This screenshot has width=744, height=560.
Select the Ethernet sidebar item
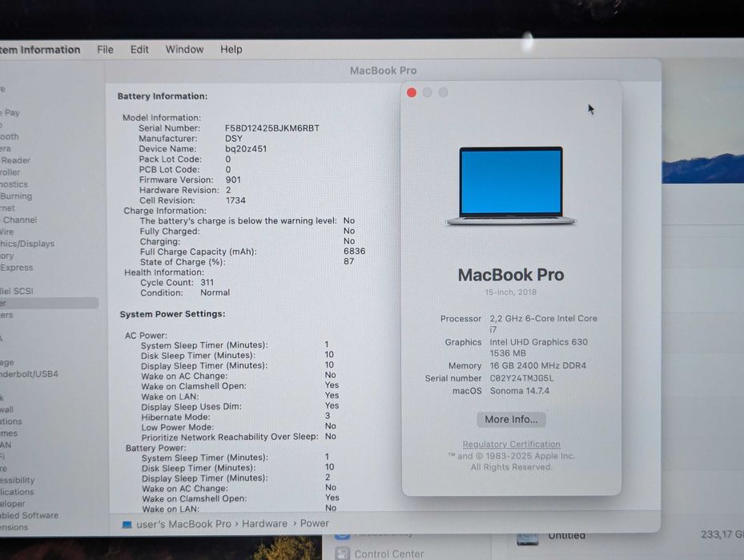7,207
